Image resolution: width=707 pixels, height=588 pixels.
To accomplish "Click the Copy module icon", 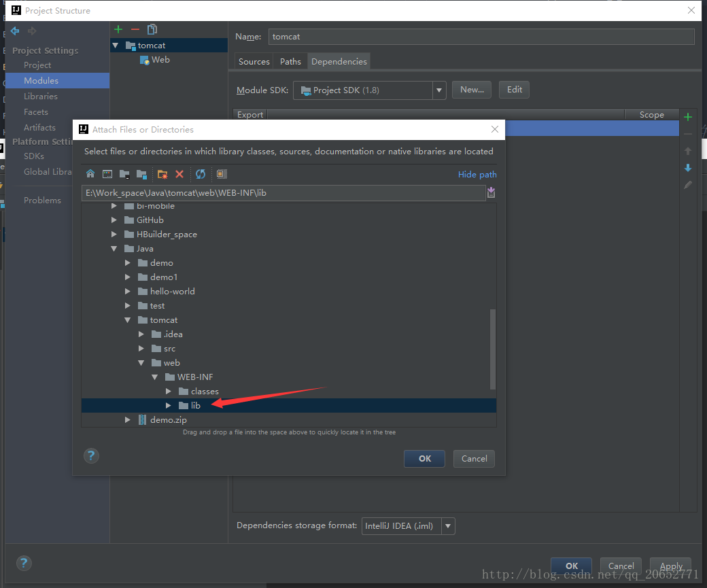I will [152, 30].
